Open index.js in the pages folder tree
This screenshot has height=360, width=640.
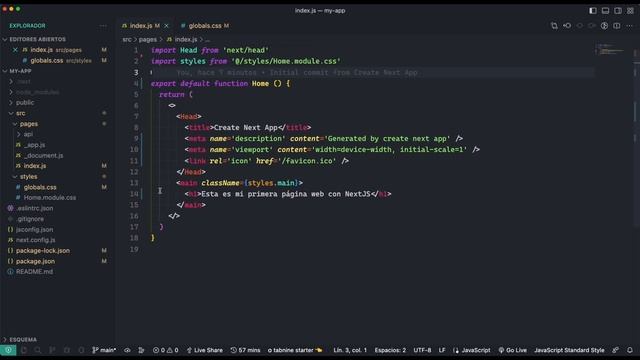tap(35, 166)
